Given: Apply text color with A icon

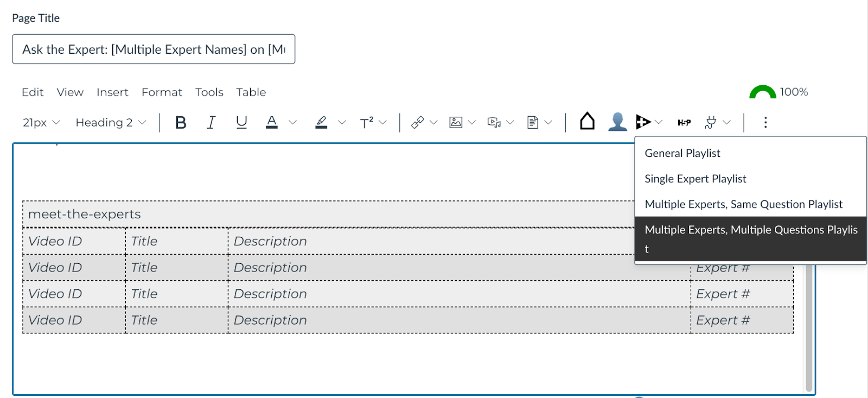Looking at the screenshot, I should tap(272, 123).
